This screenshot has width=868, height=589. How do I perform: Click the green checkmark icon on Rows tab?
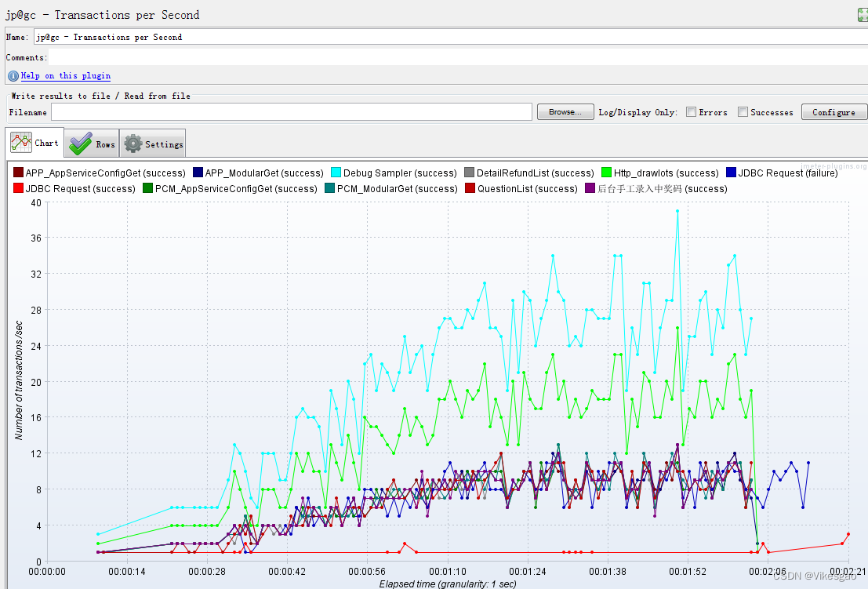coord(81,144)
